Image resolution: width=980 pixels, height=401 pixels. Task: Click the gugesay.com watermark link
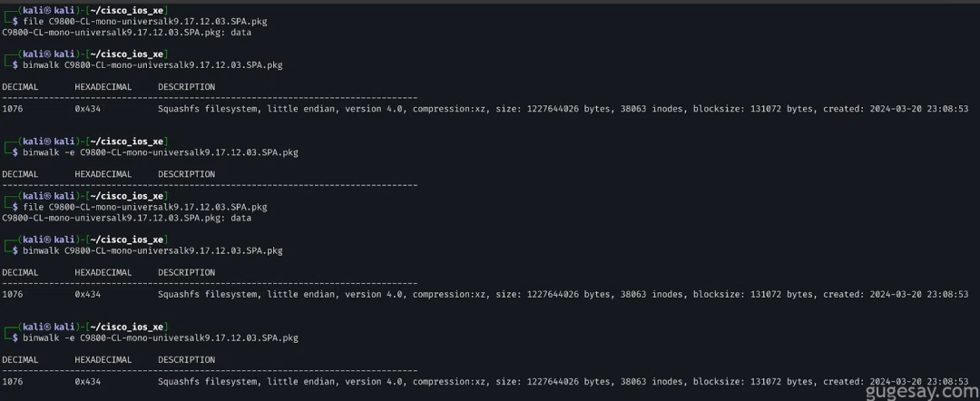tap(922, 392)
